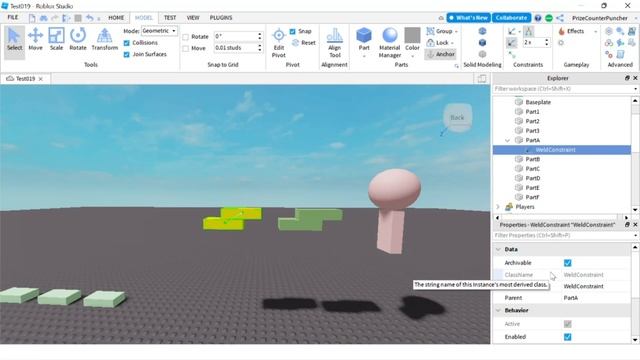The image size is (640, 360).
Task: Uncheck the Join Surfaces checkbox
Action: (x=127, y=54)
